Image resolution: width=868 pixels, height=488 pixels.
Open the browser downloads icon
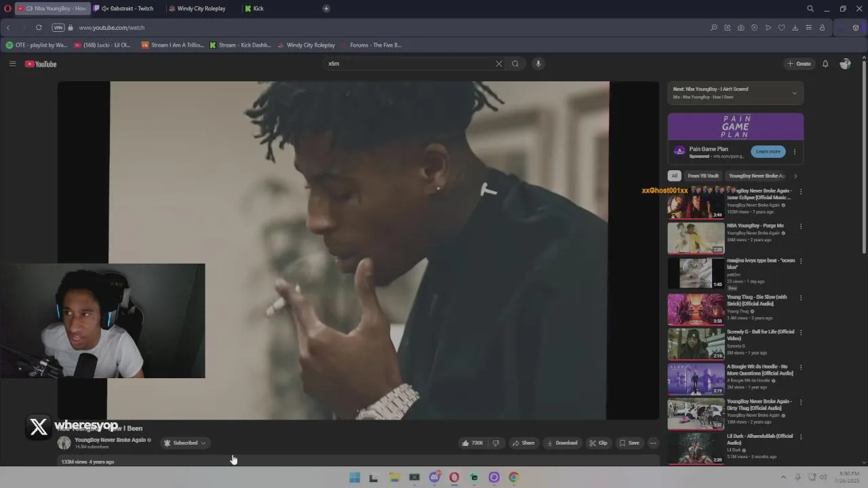[x=795, y=28]
